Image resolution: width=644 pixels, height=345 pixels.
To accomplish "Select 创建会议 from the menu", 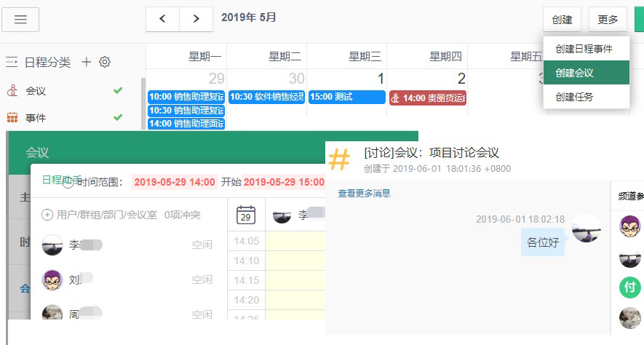I will click(x=574, y=73).
